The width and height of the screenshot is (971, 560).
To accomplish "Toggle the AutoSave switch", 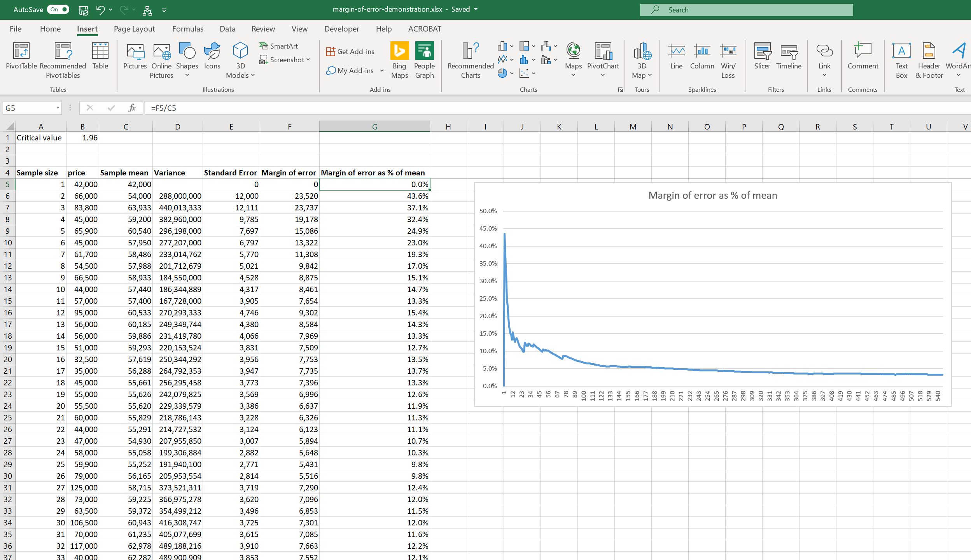I will [x=58, y=9].
